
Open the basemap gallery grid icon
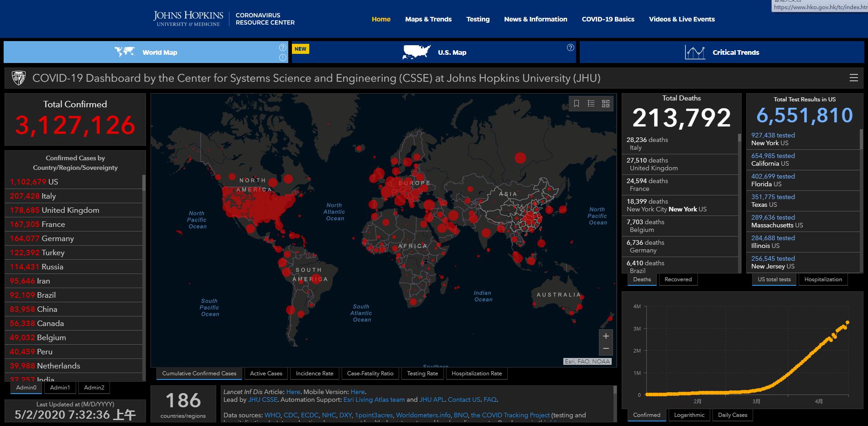pos(606,104)
